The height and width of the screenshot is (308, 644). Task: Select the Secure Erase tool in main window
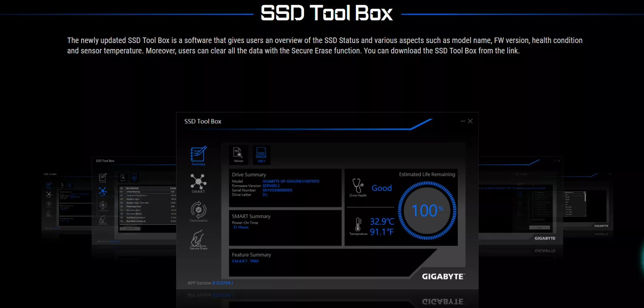pyautogui.click(x=198, y=240)
